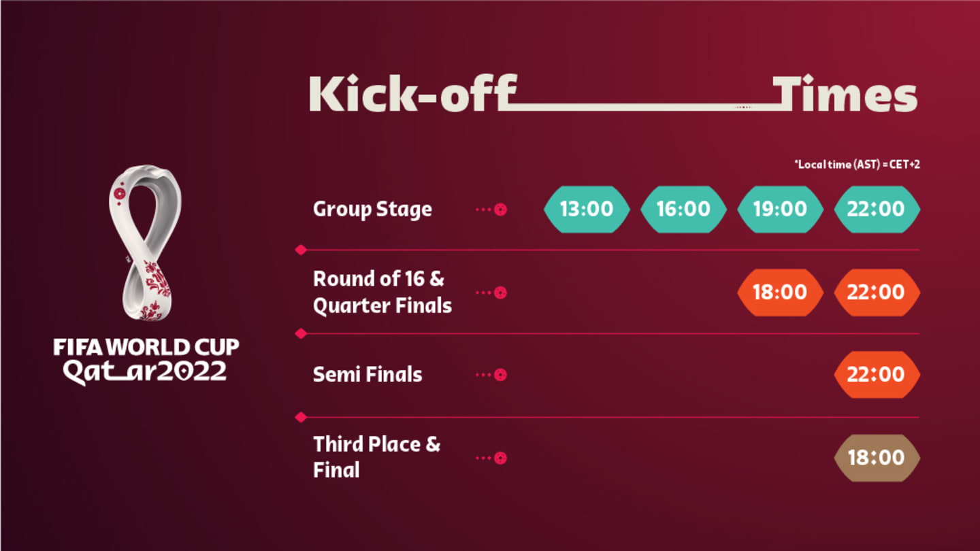Click the ball icon beside Semi Finals
980x551 pixels.
coord(500,375)
